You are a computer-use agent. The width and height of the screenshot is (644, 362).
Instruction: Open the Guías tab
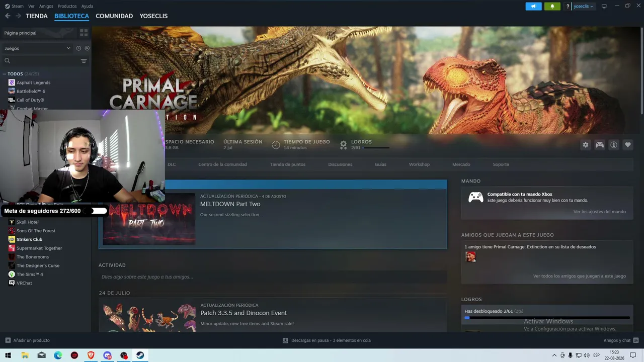[x=380, y=164]
